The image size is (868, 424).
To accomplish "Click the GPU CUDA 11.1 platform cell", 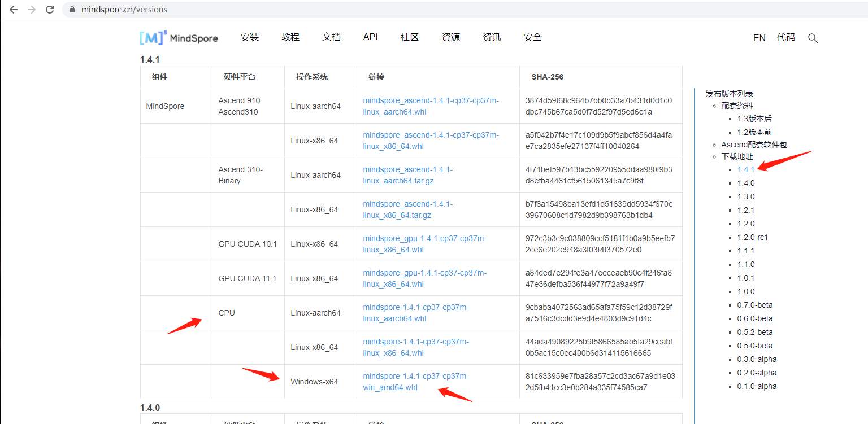I will (248, 278).
